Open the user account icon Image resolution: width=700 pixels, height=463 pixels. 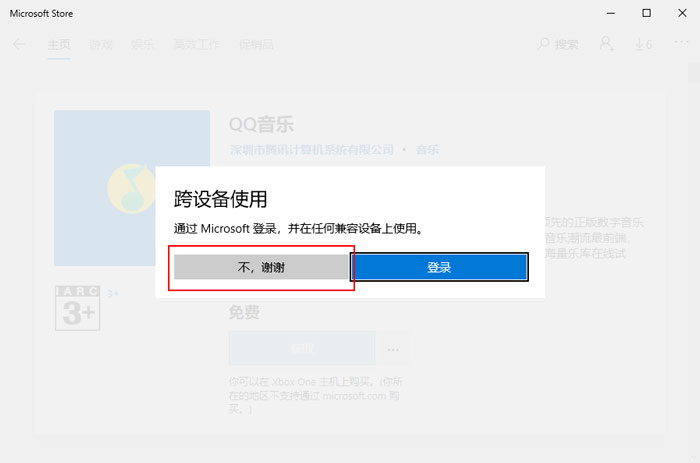pyautogui.click(x=606, y=44)
